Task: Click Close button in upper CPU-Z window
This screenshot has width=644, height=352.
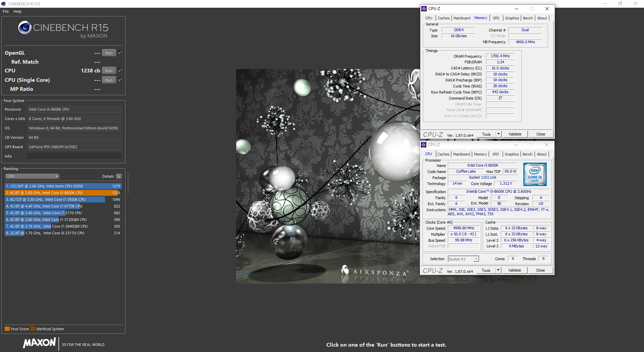Action: (x=541, y=134)
